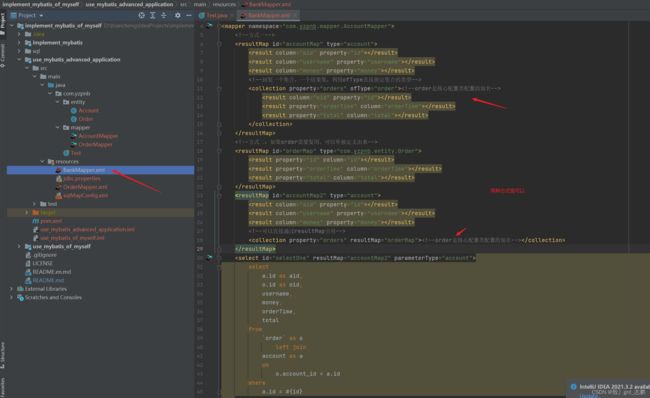
Task: Click resources in the breadcrumb bar
Action: tap(224, 4)
